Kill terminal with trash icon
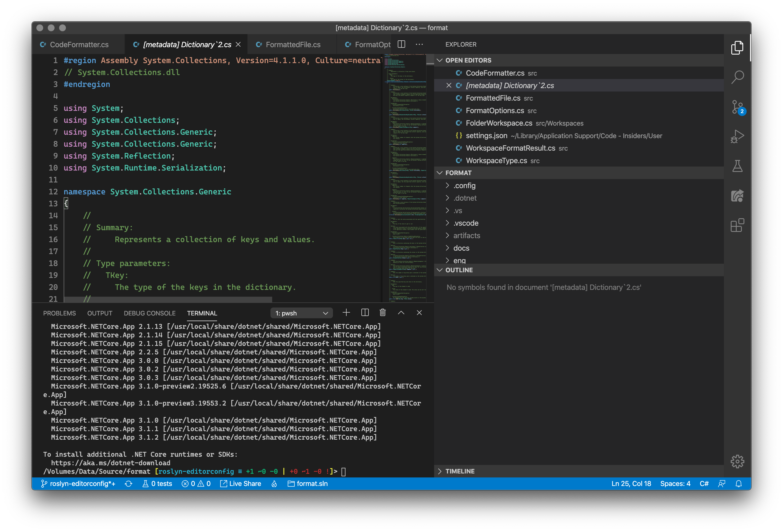Image resolution: width=783 pixels, height=532 pixels. click(382, 313)
